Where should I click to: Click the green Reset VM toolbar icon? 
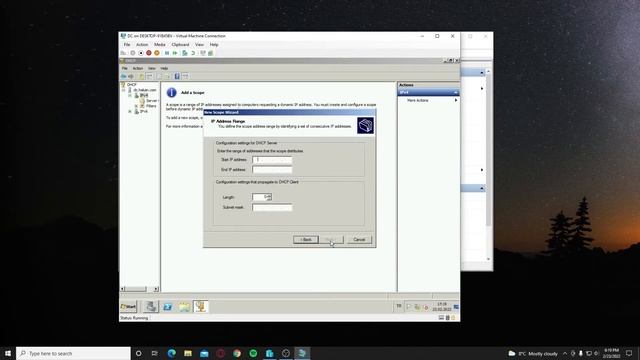point(175,53)
